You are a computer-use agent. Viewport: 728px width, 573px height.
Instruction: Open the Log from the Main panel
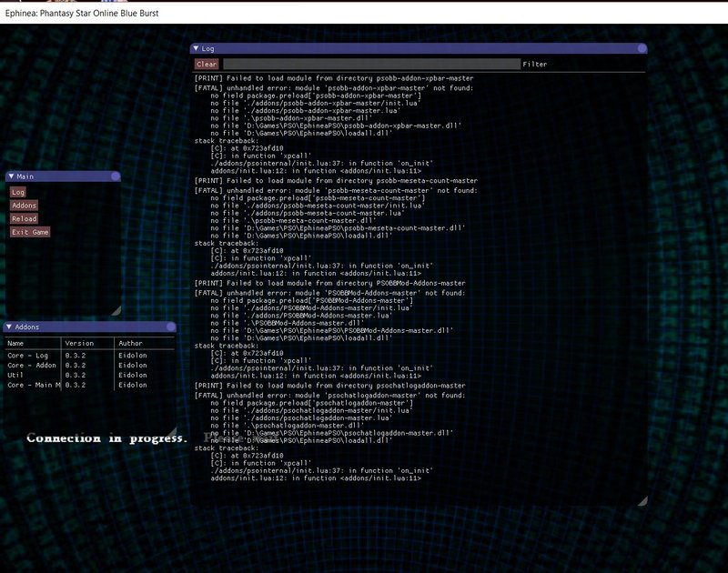point(18,192)
